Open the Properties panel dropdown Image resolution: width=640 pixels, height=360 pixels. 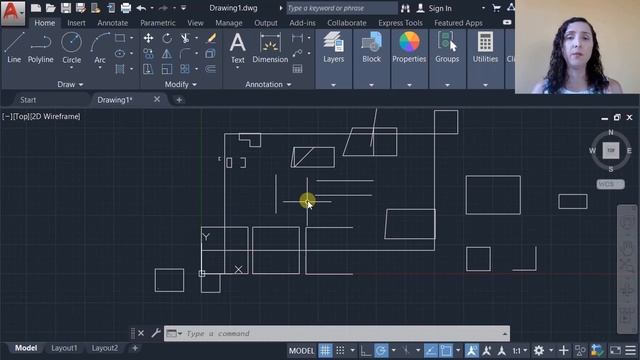click(x=409, y=85)
